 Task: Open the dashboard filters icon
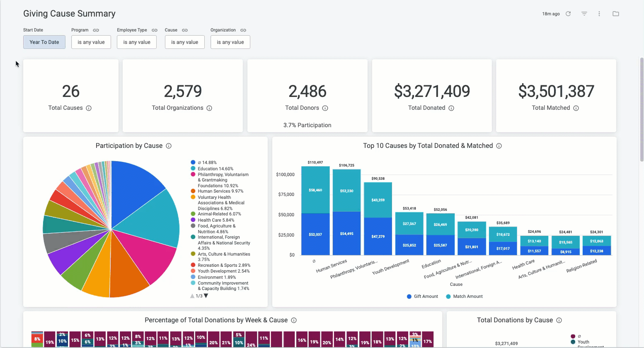(x=584, y=14)
